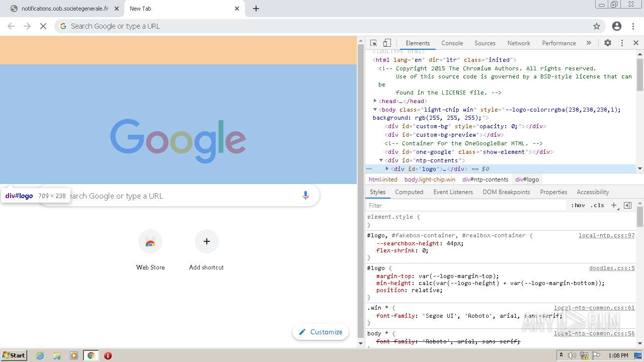Expand the head element node
This screenshot has height=362, width=644.
pyautogui.click(x=375, y=101)
